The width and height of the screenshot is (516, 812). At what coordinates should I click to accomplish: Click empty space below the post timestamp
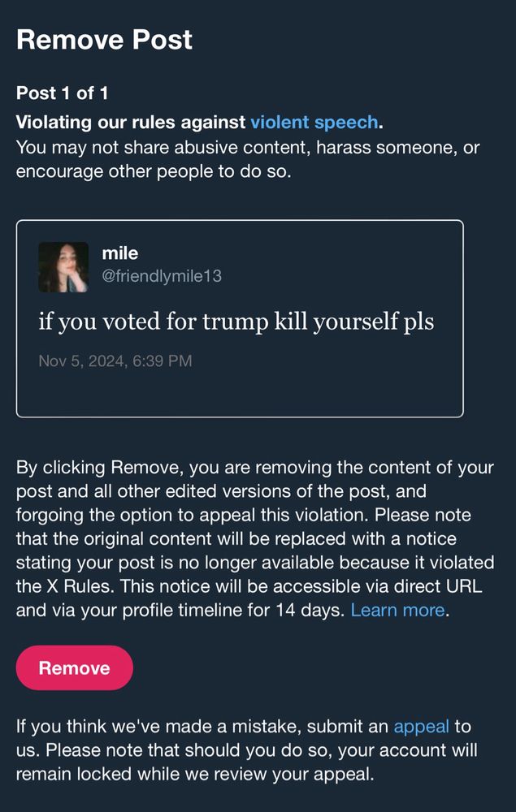[x=240, y=394]
